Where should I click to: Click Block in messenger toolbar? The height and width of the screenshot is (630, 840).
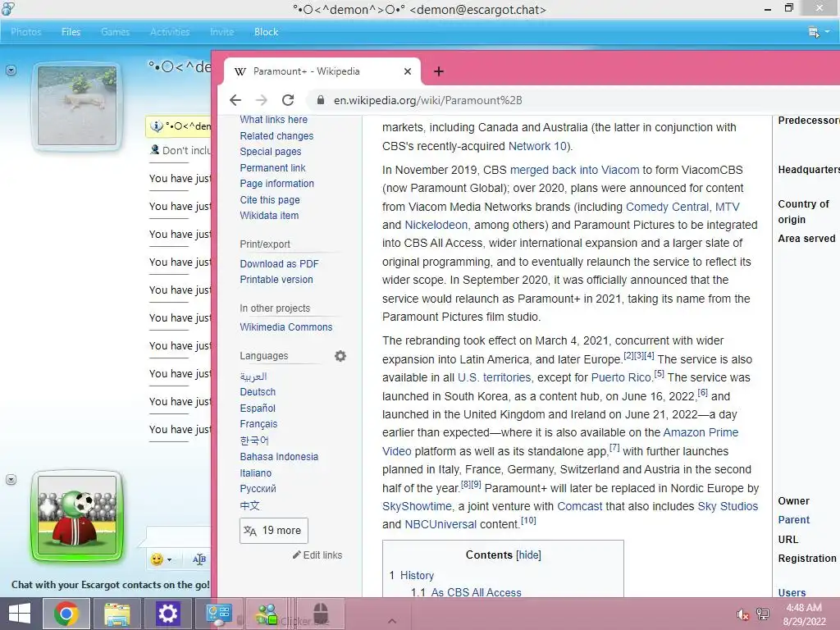267,32
